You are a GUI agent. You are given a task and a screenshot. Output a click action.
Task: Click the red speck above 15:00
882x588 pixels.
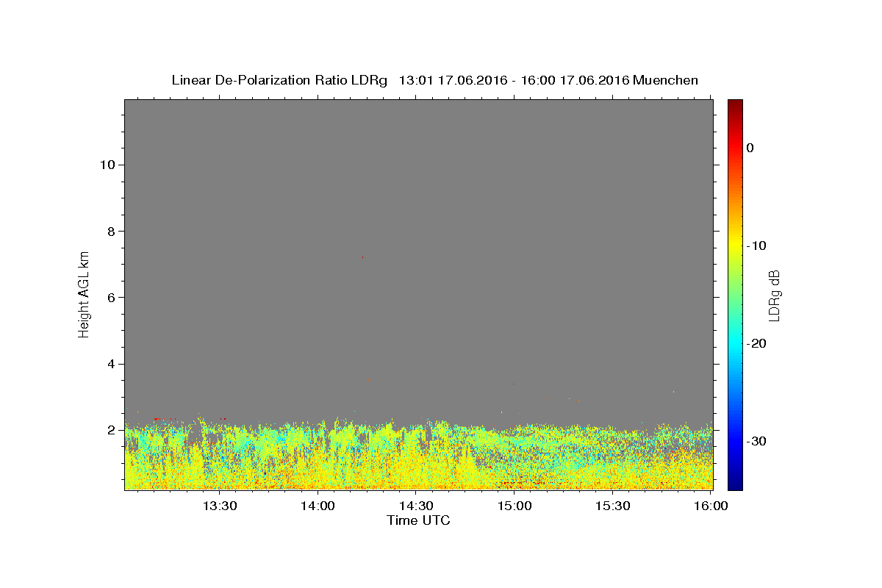[x=513, y=383]
